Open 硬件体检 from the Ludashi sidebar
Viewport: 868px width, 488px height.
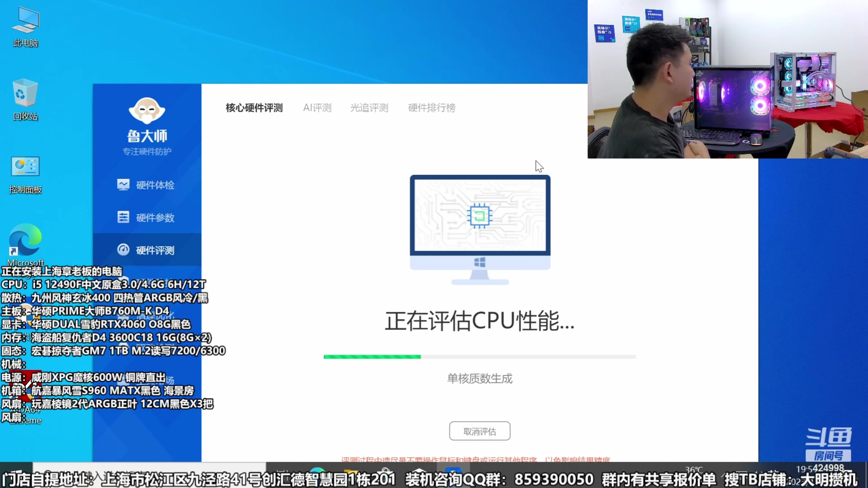click(x=146, y=185)
